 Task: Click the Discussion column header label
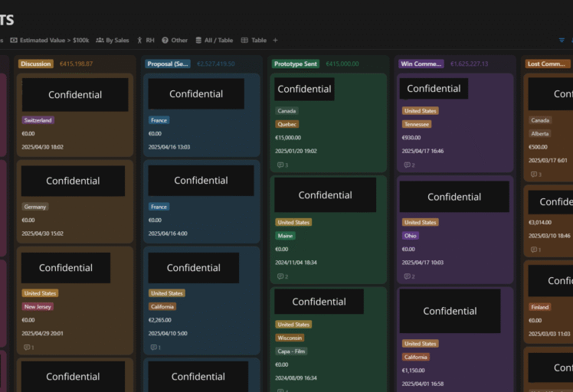pyautogui.click(x=36, y=64)
